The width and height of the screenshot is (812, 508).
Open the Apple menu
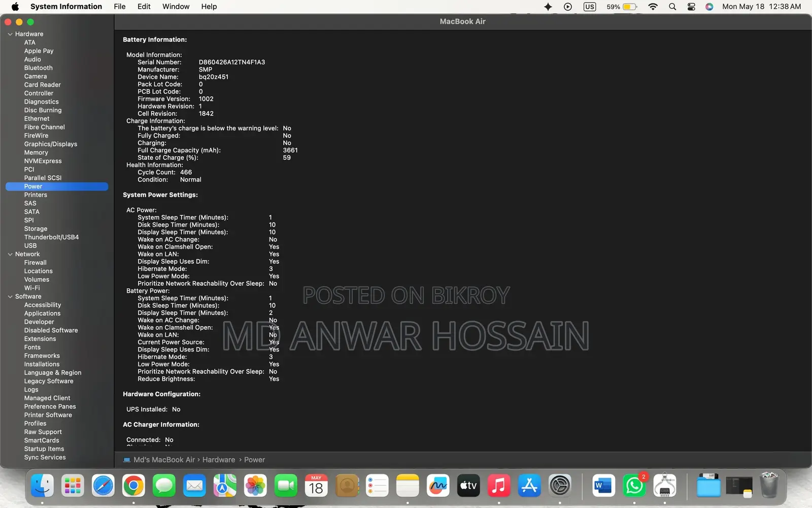click(x=15, y=7)
